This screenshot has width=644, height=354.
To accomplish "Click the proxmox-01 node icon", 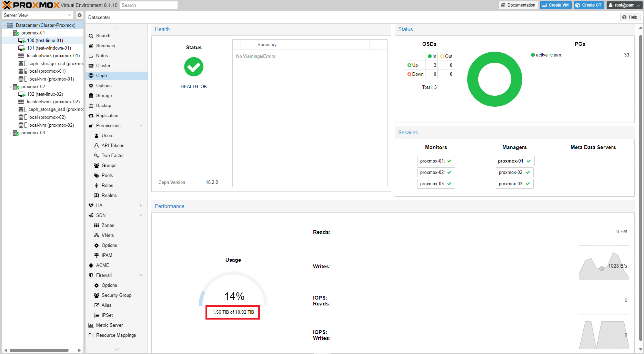I will click(x=16, y=33).
